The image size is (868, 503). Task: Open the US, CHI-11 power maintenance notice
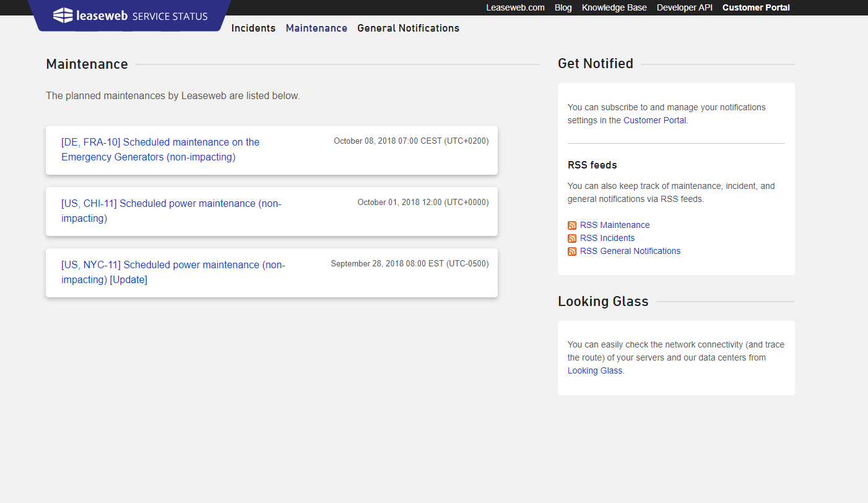point(171,211)
